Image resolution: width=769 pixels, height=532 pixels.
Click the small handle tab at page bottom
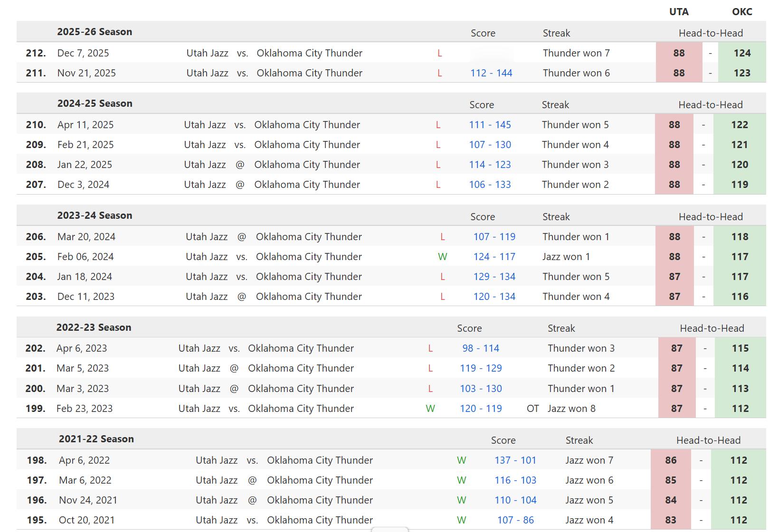click(389, 529)
